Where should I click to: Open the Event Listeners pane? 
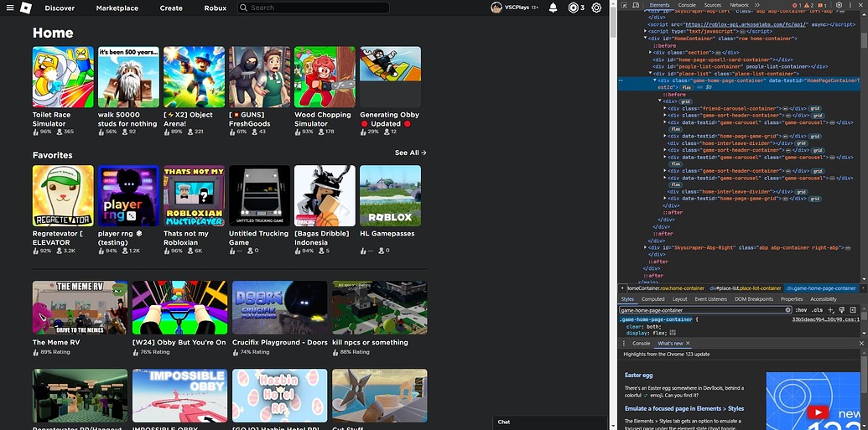(x=711, y=299)
